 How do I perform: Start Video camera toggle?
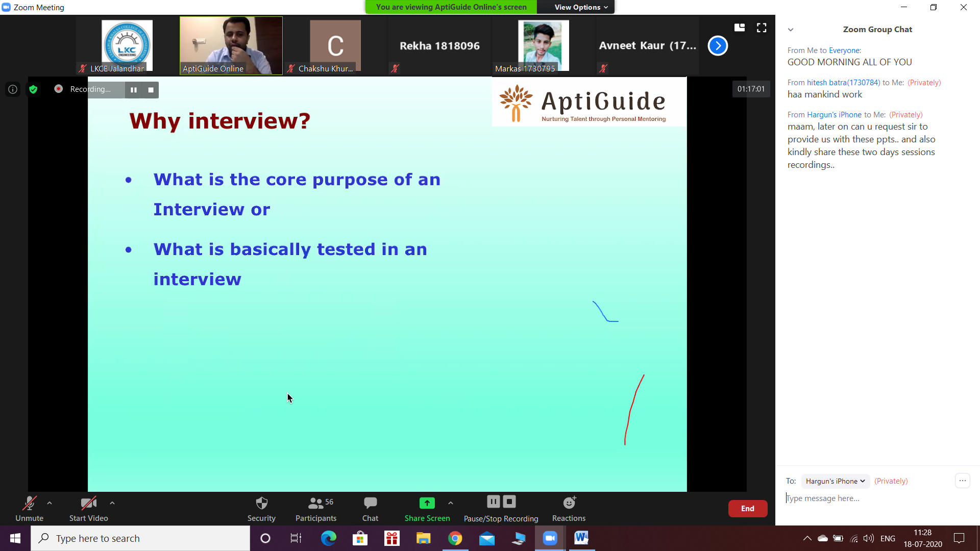[x=89, y=509]
